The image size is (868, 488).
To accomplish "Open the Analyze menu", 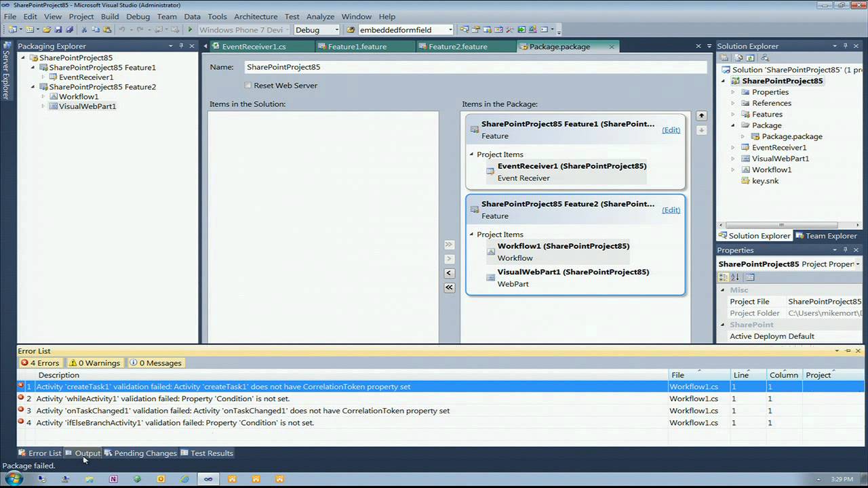I will point(320,16).
